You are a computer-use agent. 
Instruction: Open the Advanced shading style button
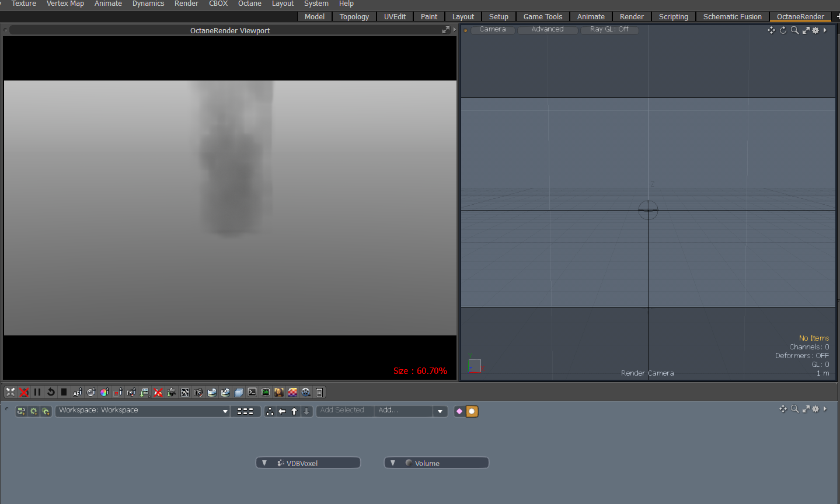point(548,29)
